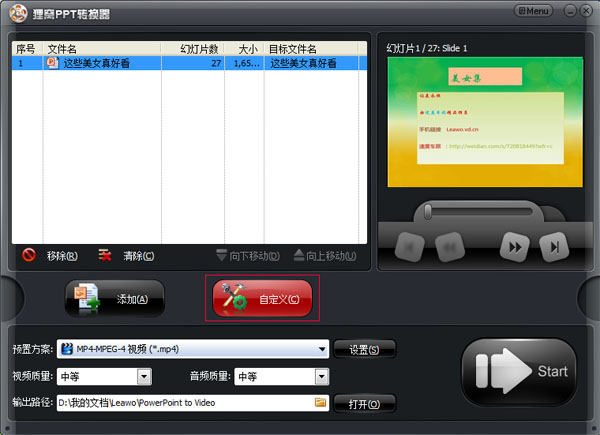Click the 设置(S) settings button
Image resolution: width=600 pixels, height=435 pixels.
(x=364, y=349)
